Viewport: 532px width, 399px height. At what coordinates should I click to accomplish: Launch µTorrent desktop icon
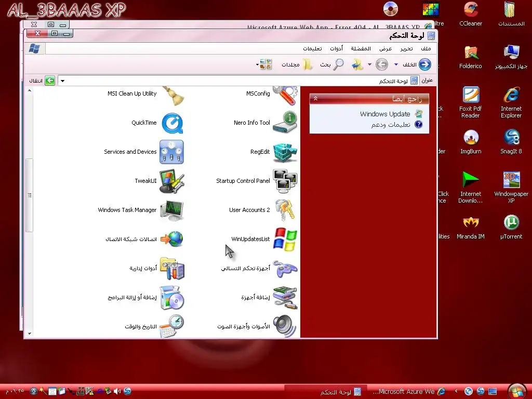coord(511,228)
